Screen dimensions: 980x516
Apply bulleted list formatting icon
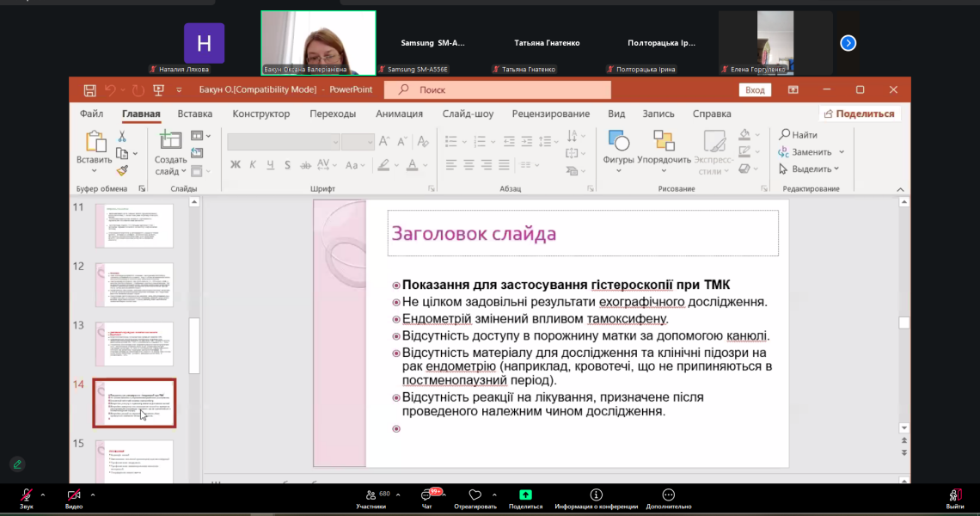(450, 141)
